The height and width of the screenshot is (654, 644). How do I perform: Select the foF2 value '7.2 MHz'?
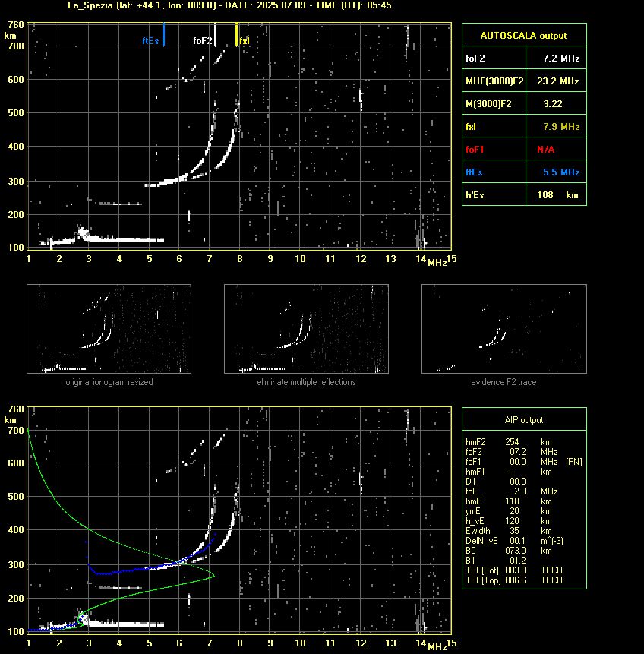click(561, 58)
